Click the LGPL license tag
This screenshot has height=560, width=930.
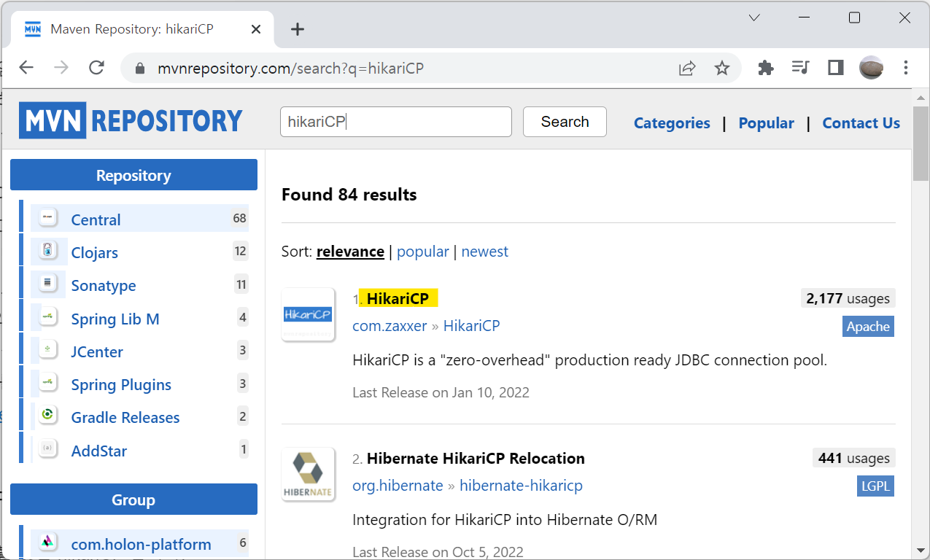[x=875, y=486]
